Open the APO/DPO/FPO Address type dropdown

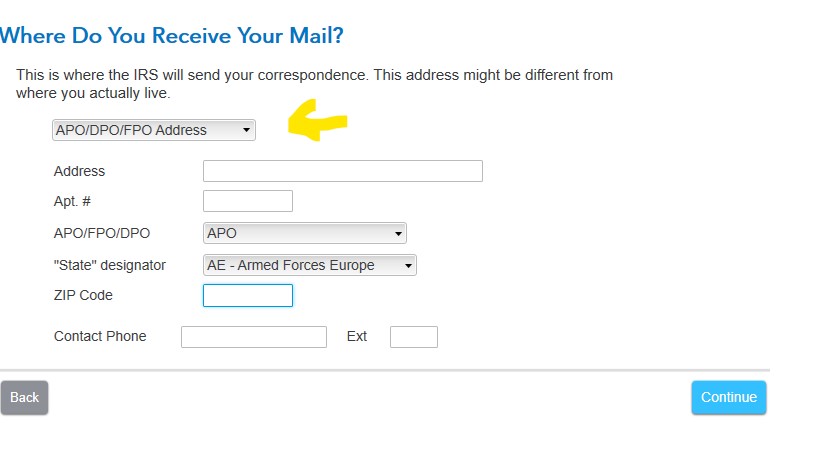[x=154, y=130]
